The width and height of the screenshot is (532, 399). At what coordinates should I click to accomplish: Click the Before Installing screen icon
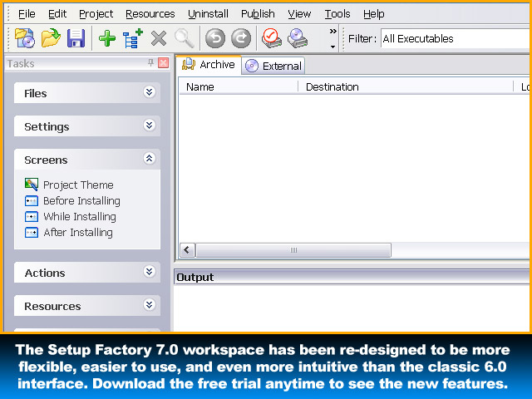coord(32,201)
